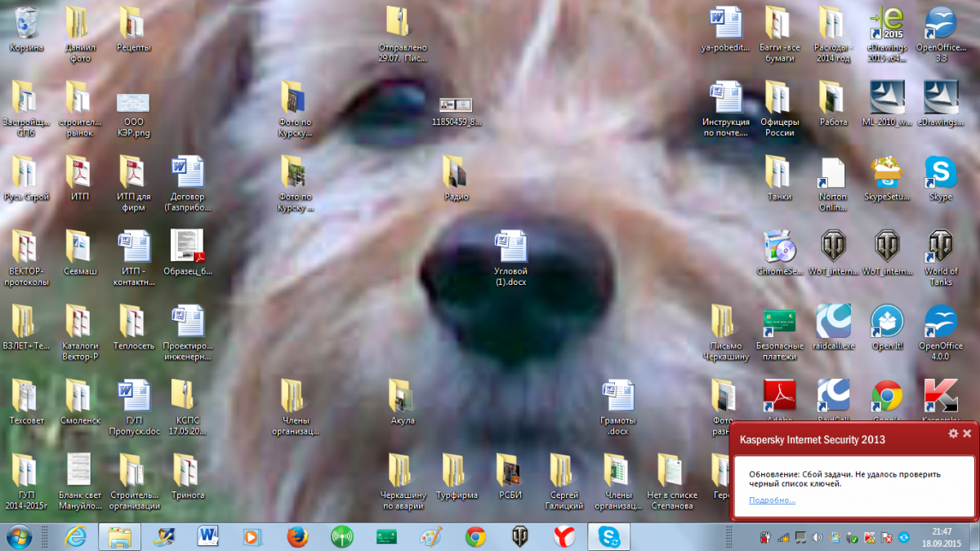
Task: Open Paint from the taskbar palette icon
Action: 430,536
